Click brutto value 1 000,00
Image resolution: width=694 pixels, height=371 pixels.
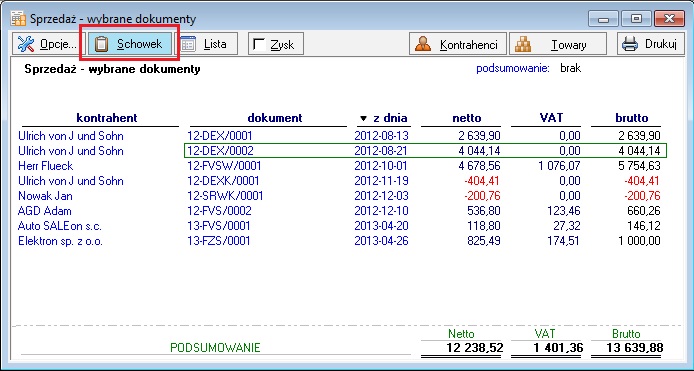click(640, 241)
